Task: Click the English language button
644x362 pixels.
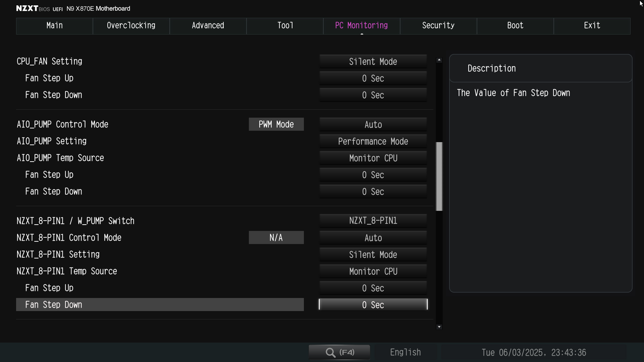Action: [x=405, y=352]
